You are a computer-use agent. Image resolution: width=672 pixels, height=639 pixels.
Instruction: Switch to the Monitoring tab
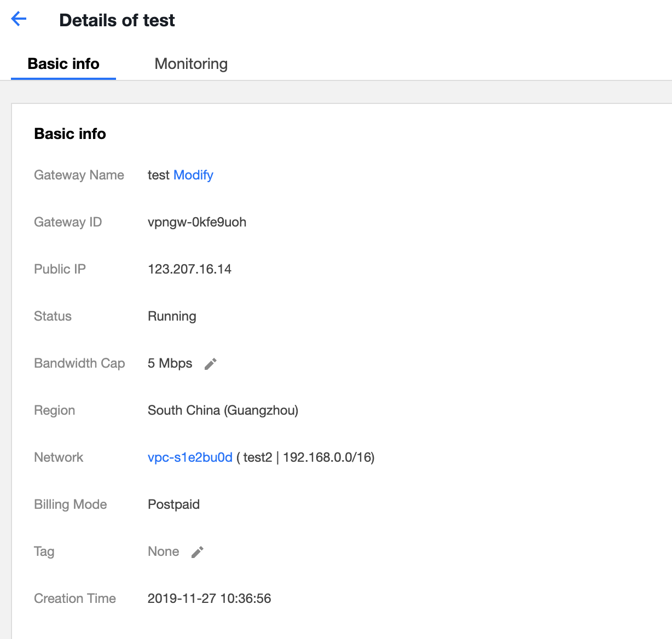[x=191, y=64]
